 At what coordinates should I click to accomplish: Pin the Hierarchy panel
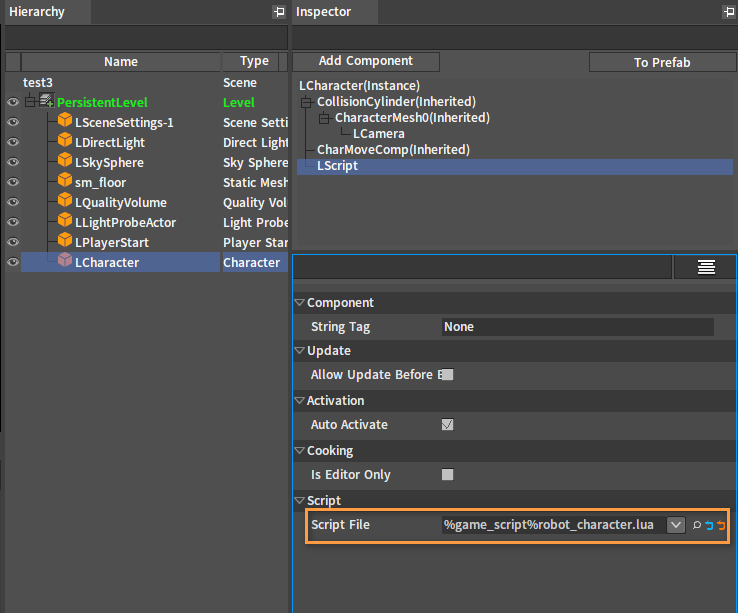click(x=279, y=12)
